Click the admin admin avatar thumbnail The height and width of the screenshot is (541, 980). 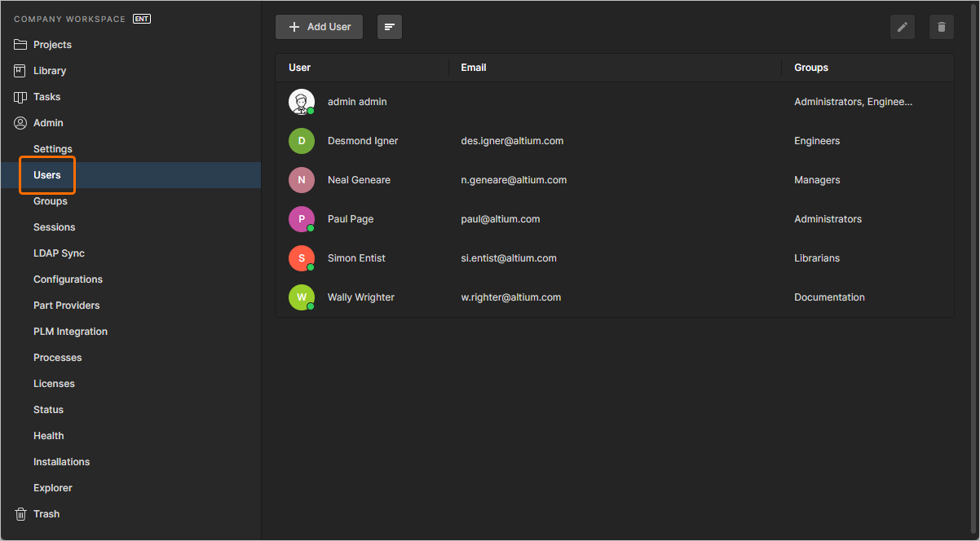pyautogui.click(x=302, y=101)
